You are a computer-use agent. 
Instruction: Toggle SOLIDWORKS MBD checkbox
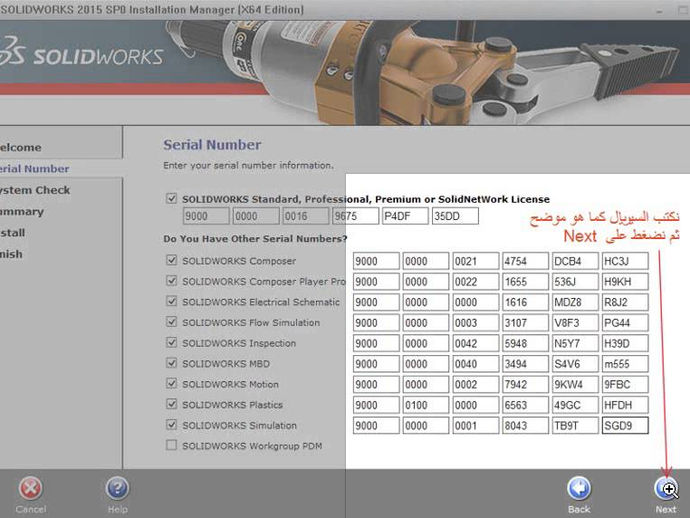click(x=172, y=363)
